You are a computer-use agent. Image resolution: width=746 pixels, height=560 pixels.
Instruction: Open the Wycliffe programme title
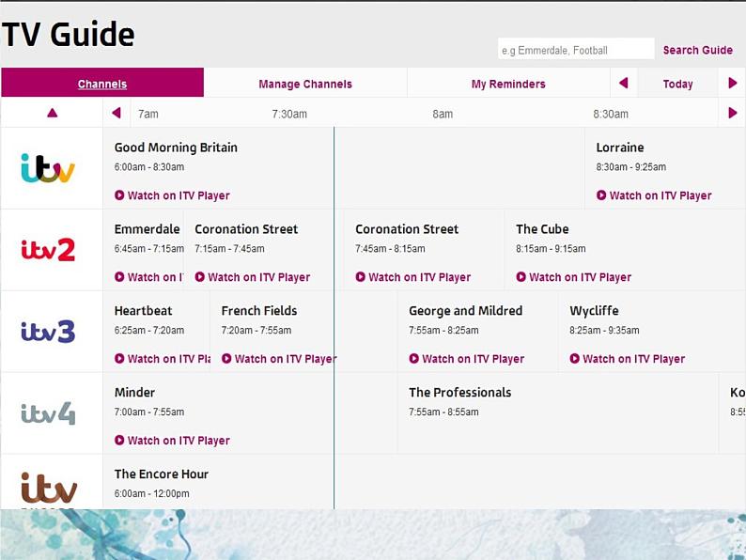click(594, 311)
